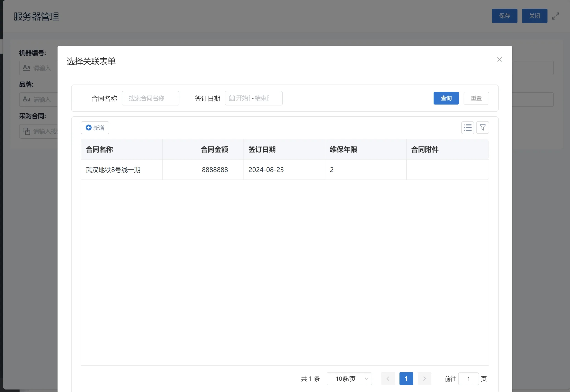Open the filter funnel icon
The image size is (570, 392).
click(x=482, y=127)
